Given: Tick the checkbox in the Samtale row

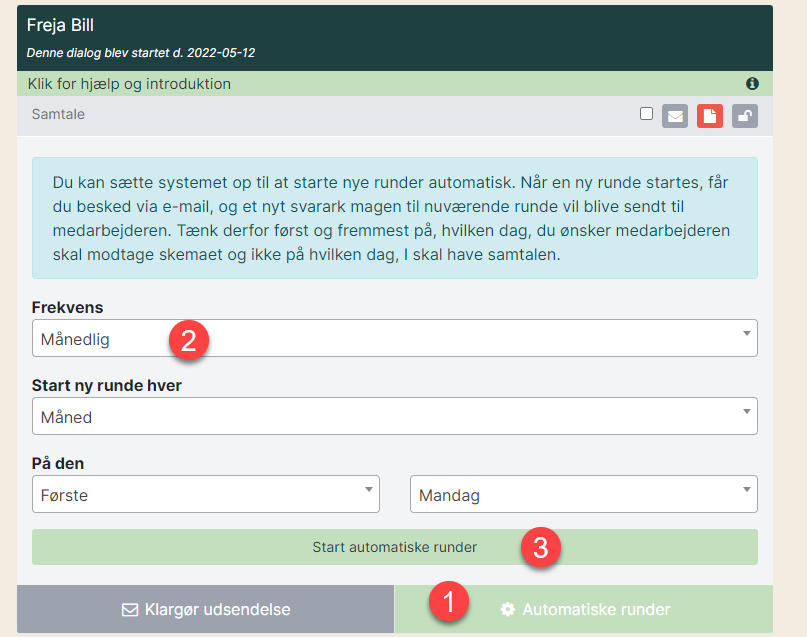Looking at the screenshot, I should (x=646, y=114).
